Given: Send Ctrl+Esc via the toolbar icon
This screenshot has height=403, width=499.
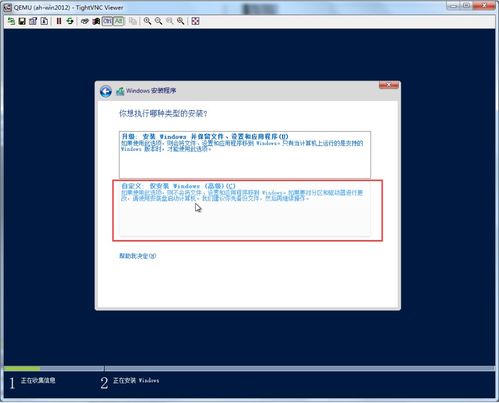Looking at the screenshot, I should coord(96,21).
